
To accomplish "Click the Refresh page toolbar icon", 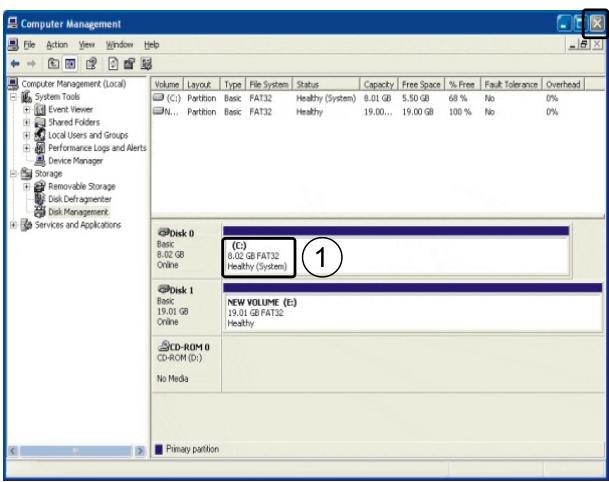I will click(x=113, y=63).
